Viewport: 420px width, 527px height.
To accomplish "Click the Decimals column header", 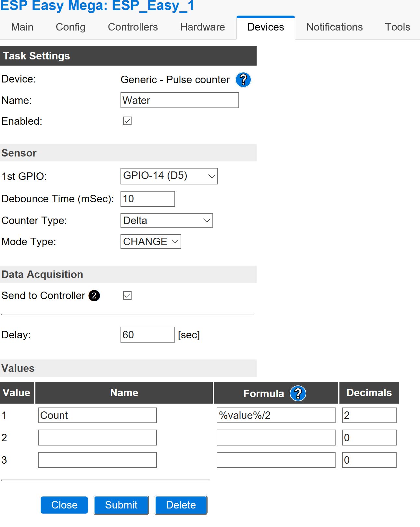I will [369, 393].
